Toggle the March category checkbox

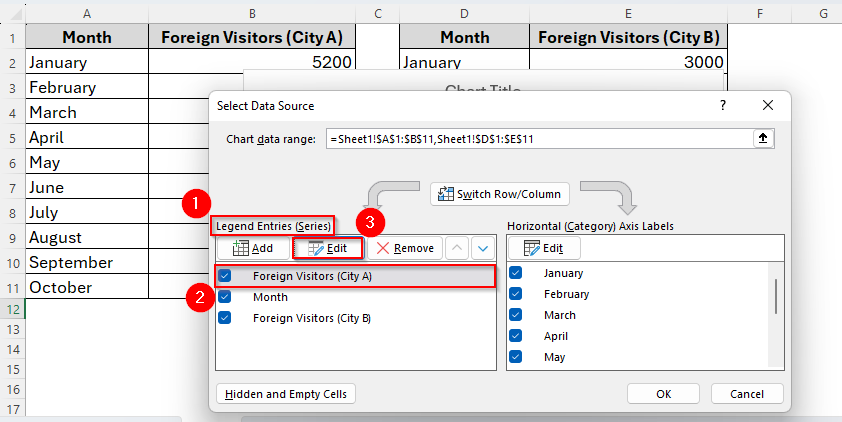pyautogui.click(x=516, y=315)
